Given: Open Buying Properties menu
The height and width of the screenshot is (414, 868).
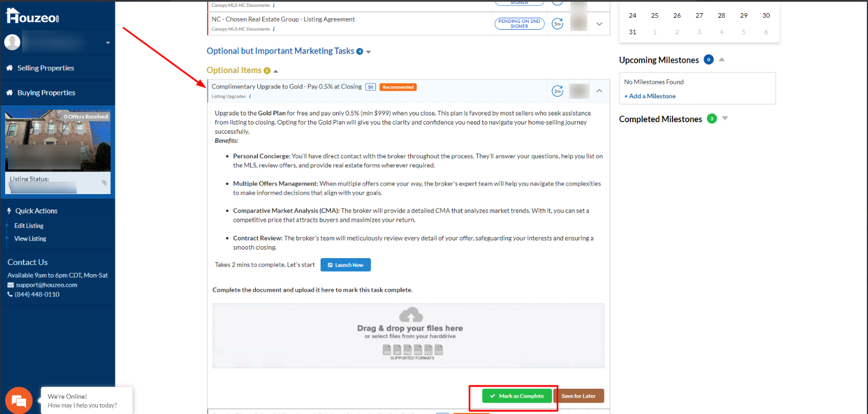Looking at the screenshot, I should coord(46,93).
